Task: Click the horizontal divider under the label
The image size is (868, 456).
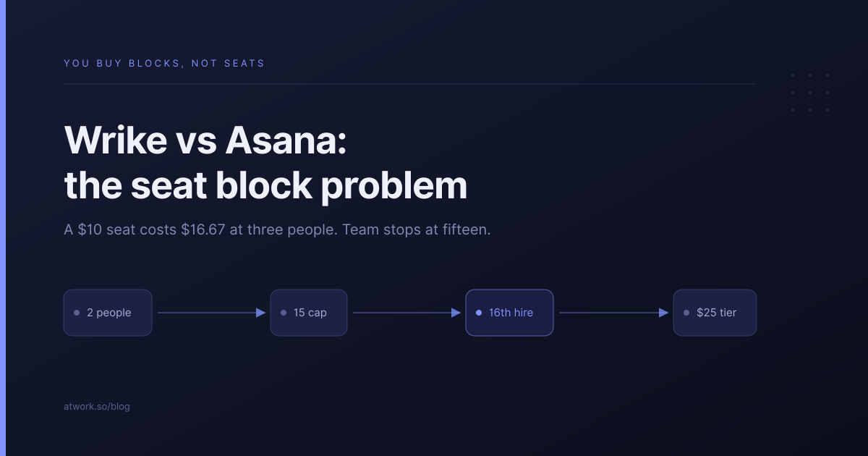Action: 410,84
